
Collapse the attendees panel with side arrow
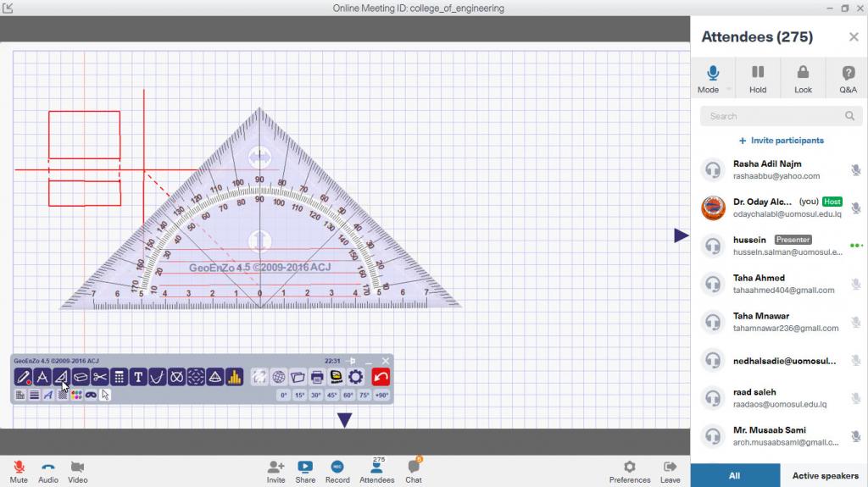681,235
